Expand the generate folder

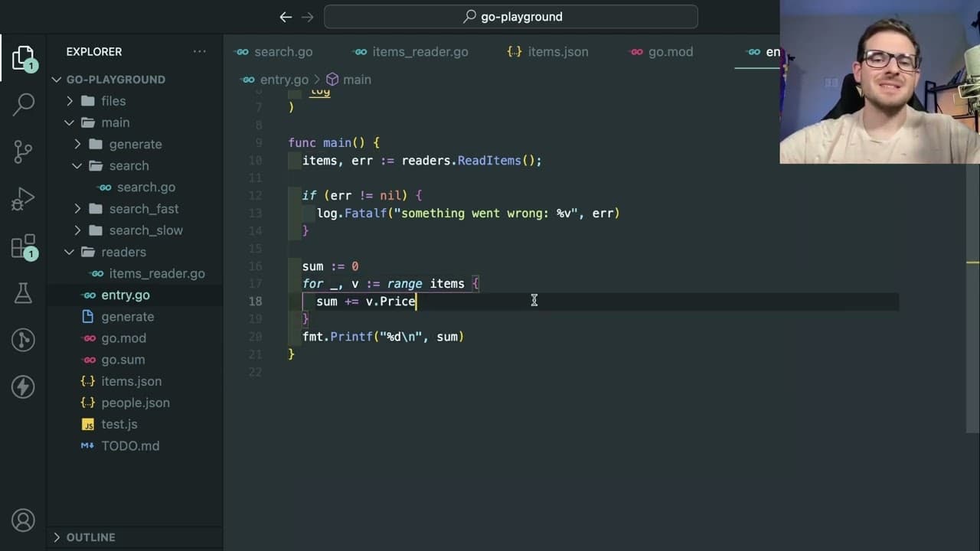(77, 144)
